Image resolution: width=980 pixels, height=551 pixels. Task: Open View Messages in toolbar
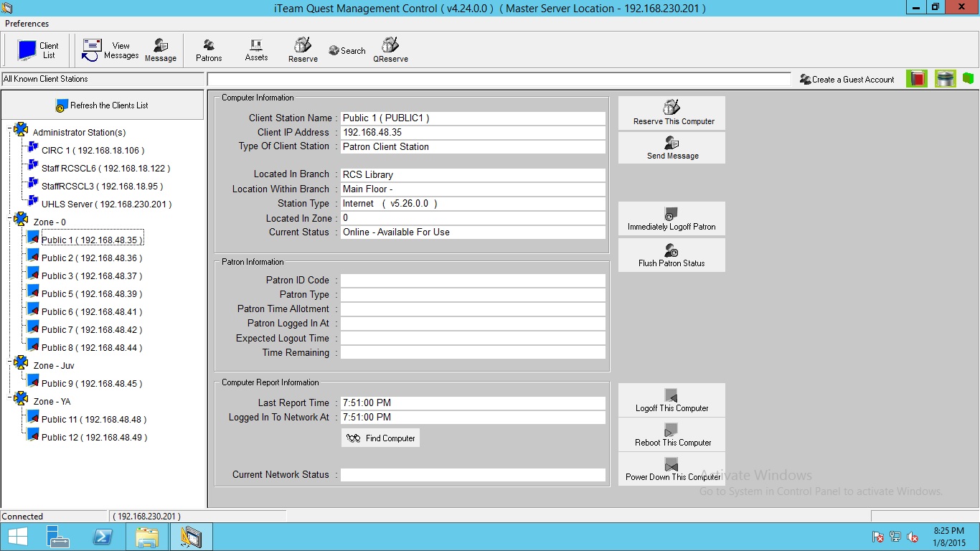[110, 50]
